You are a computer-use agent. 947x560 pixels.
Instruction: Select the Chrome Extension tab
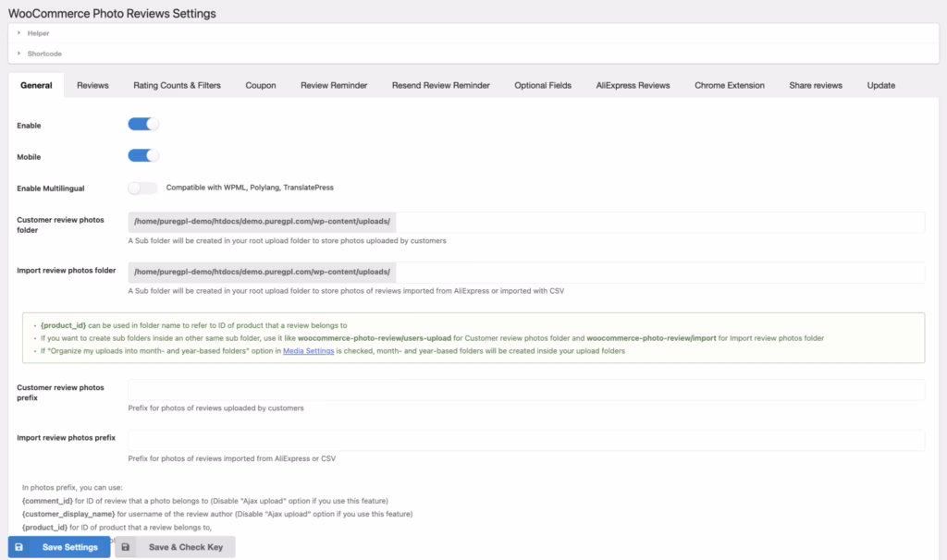tap(730, 85)
